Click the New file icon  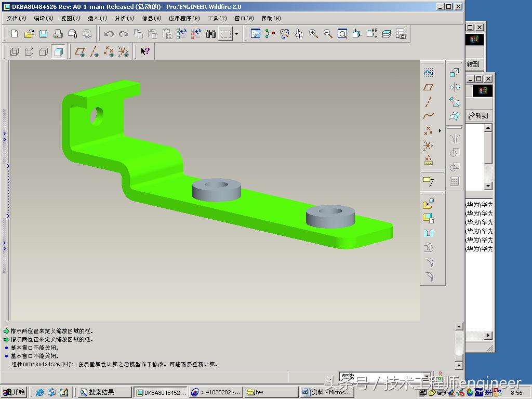click(14, 34)
